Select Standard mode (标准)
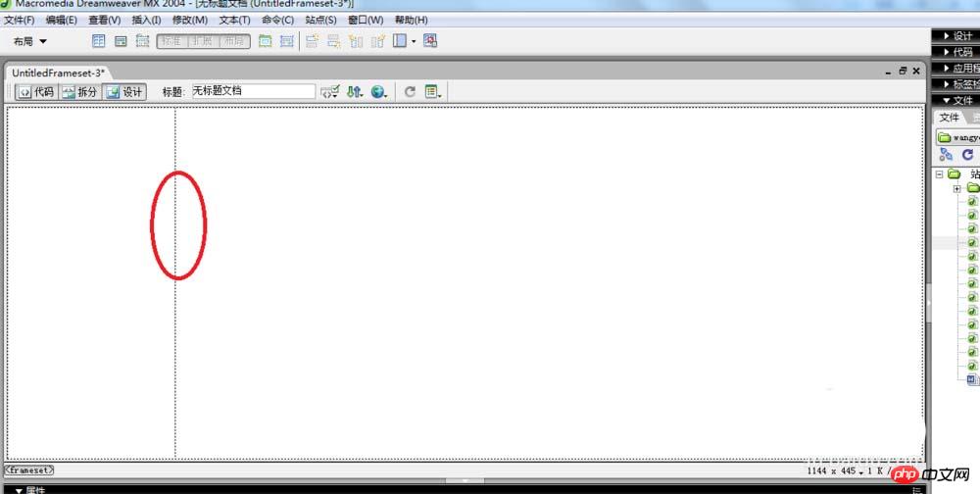 (x=171, y=41)
